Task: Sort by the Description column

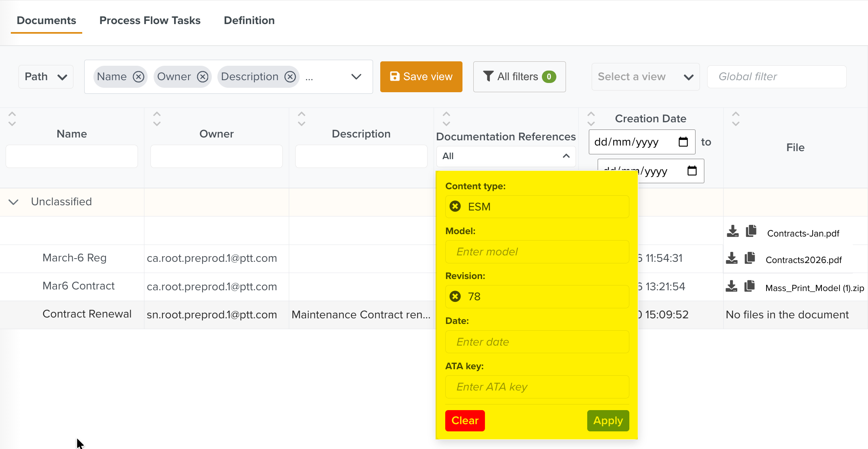Action: click(302, 119)
